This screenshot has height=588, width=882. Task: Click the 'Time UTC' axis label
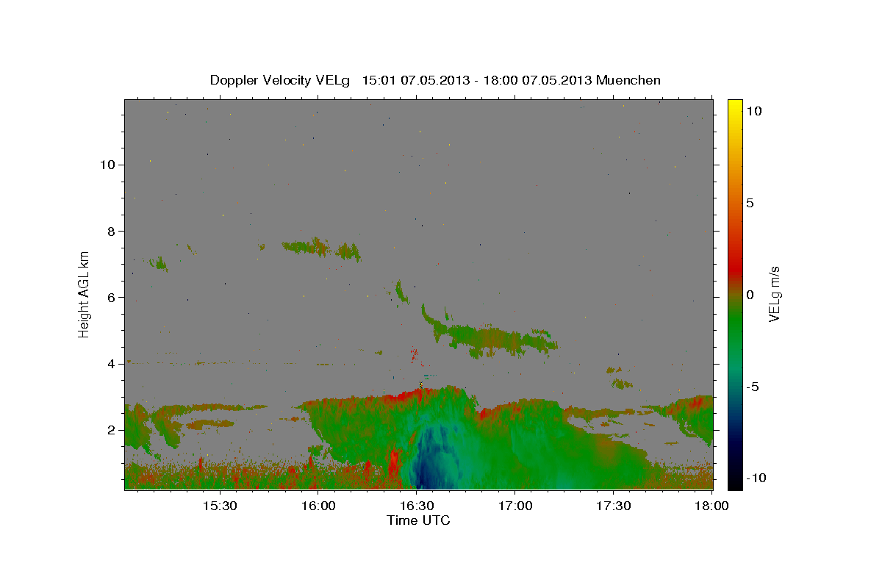418,520
